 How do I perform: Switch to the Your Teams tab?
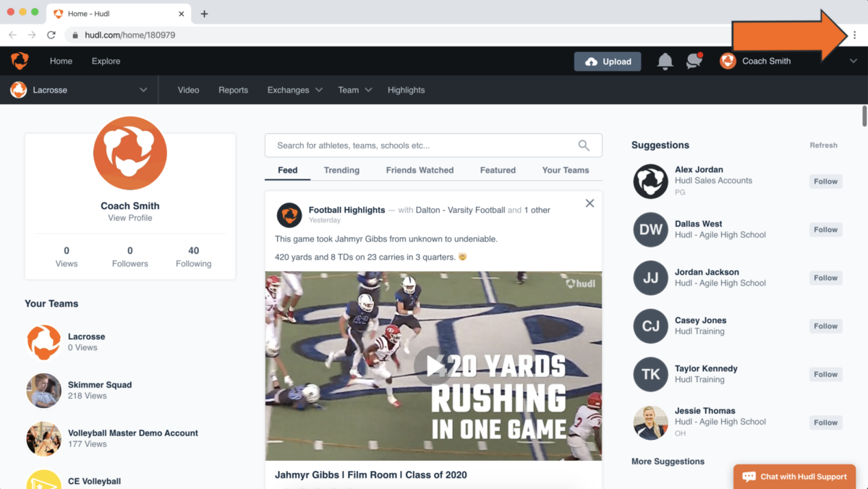566,170
